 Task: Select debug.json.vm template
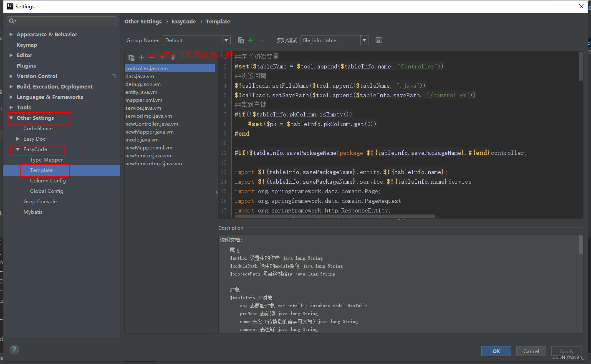(170, 84)
